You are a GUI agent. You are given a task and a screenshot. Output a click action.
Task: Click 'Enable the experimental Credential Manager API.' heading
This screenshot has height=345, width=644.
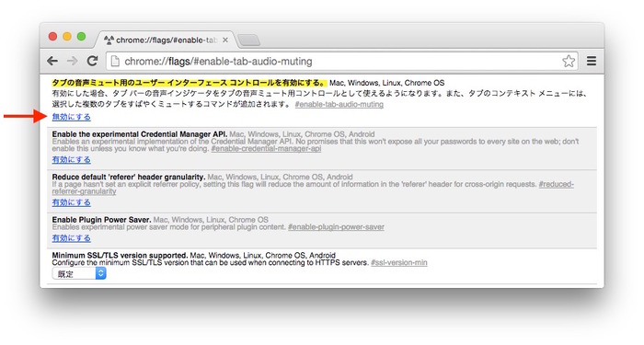[x=140, y=134]
